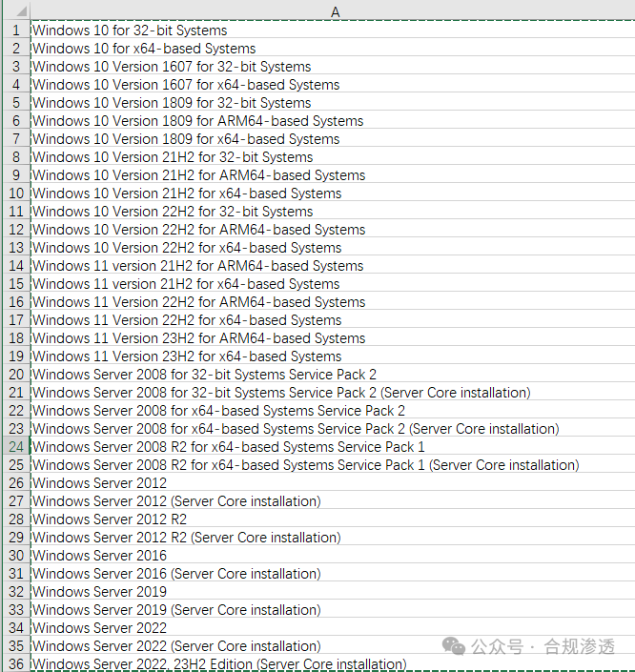Select 'Windows Server 2016 (Server Core installation)'
Screen dimensions: 635x672
point(333,574)
